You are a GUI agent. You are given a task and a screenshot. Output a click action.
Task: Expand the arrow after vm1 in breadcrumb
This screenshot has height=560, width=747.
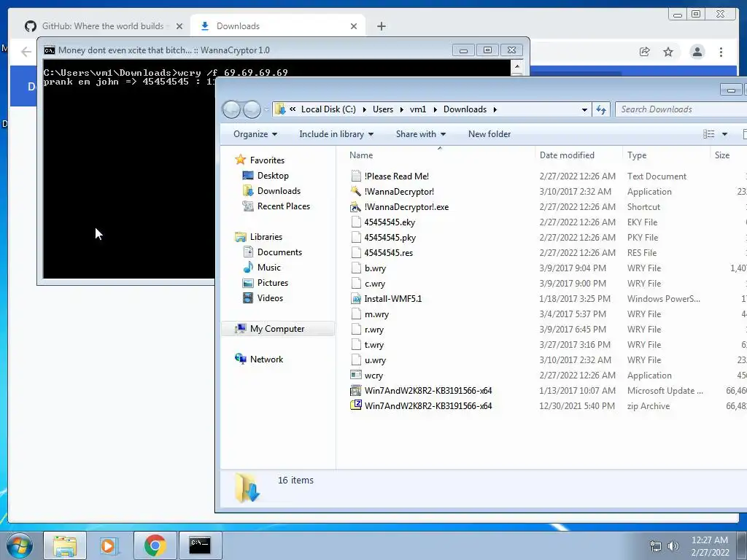point(435,109)
